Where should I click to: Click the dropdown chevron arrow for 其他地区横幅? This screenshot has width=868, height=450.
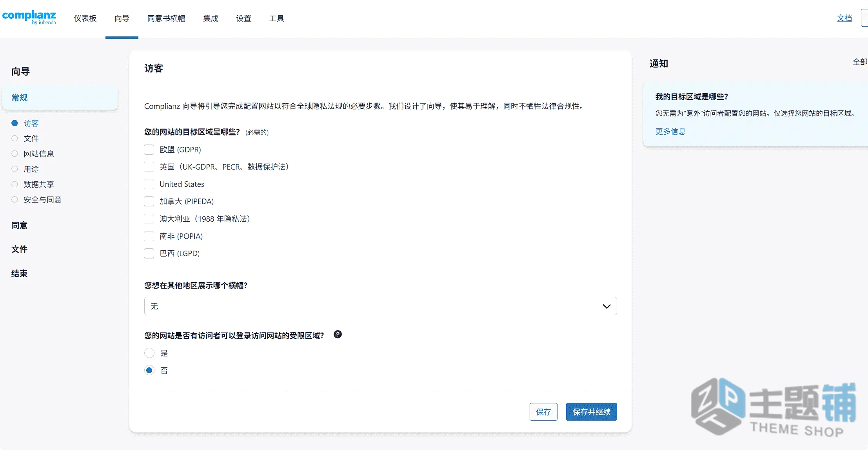click(x=607, y=306)
